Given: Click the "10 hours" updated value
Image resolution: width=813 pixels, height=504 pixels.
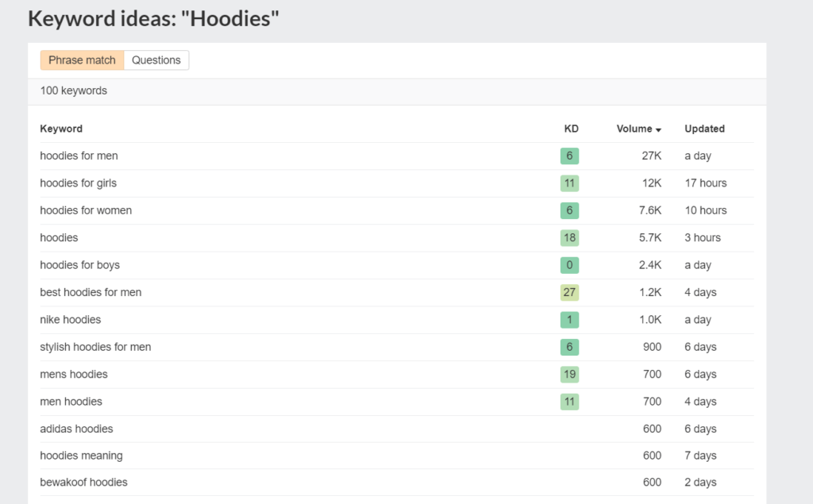Looking at the screenshot, I should coord(706,210).
